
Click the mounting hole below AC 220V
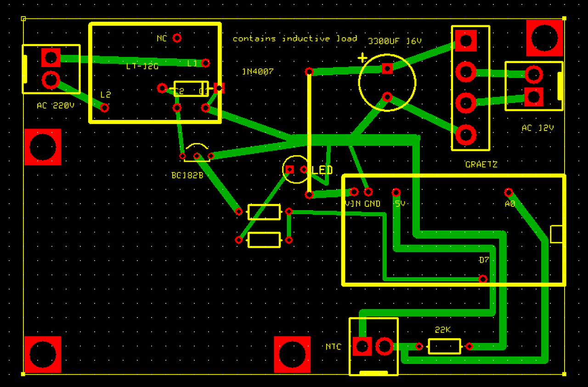[x=43, y=147]
